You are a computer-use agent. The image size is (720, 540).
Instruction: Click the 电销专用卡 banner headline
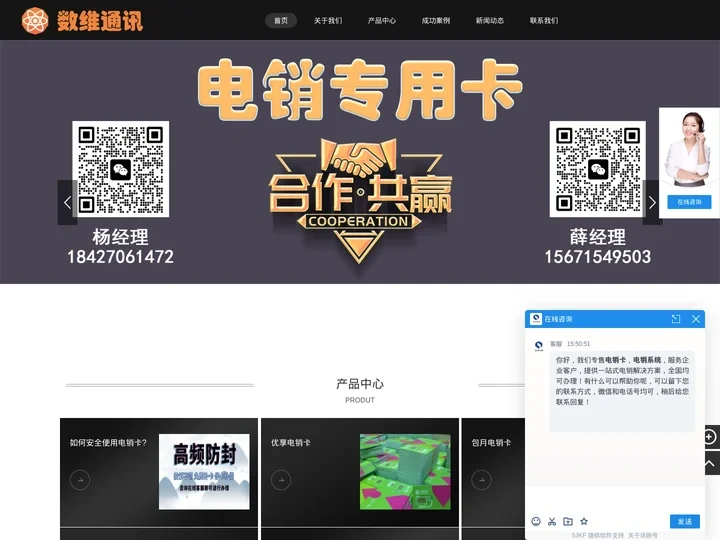tap(360, 90)
